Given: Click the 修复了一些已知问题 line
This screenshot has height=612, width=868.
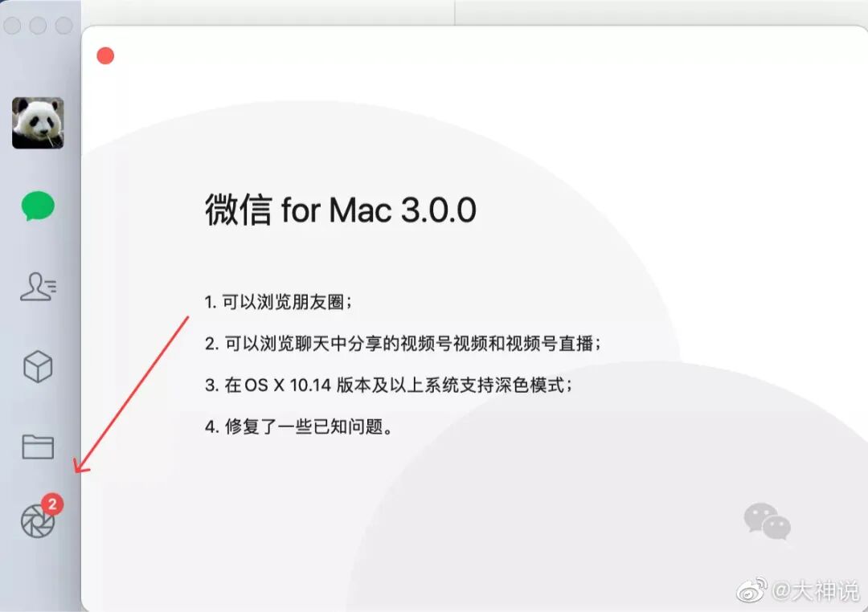Looking at the screenshot, I should 298,426.
